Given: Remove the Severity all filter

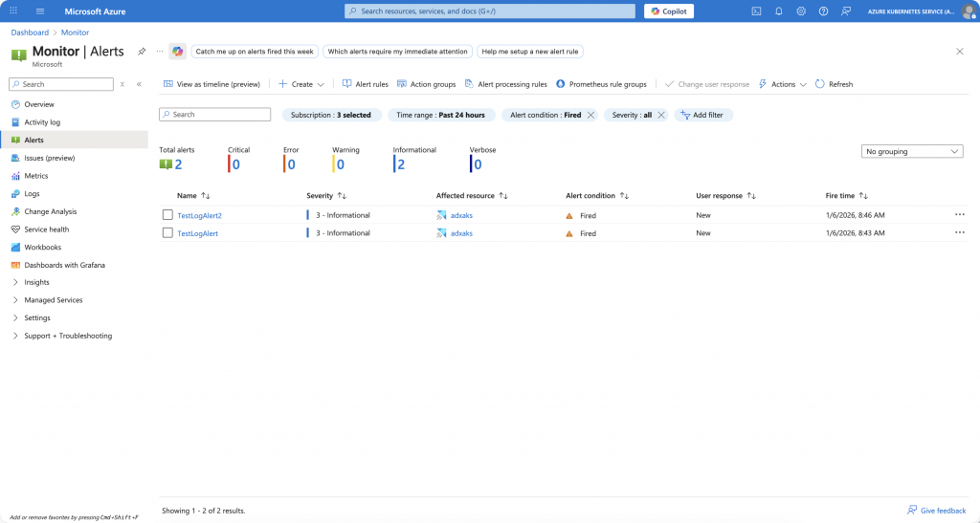Looking at the screenshot, I should pyautogui.click(x=661, y=115).
